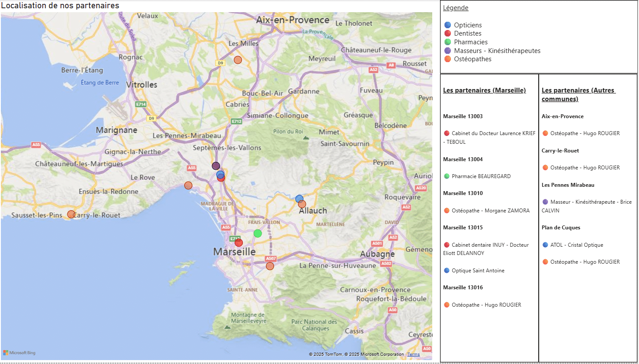The height and width of the screenshot is (364, 639).
Task: Click the orange marker near A507 road
Action: pyautogui.click(x=270, y=266)
